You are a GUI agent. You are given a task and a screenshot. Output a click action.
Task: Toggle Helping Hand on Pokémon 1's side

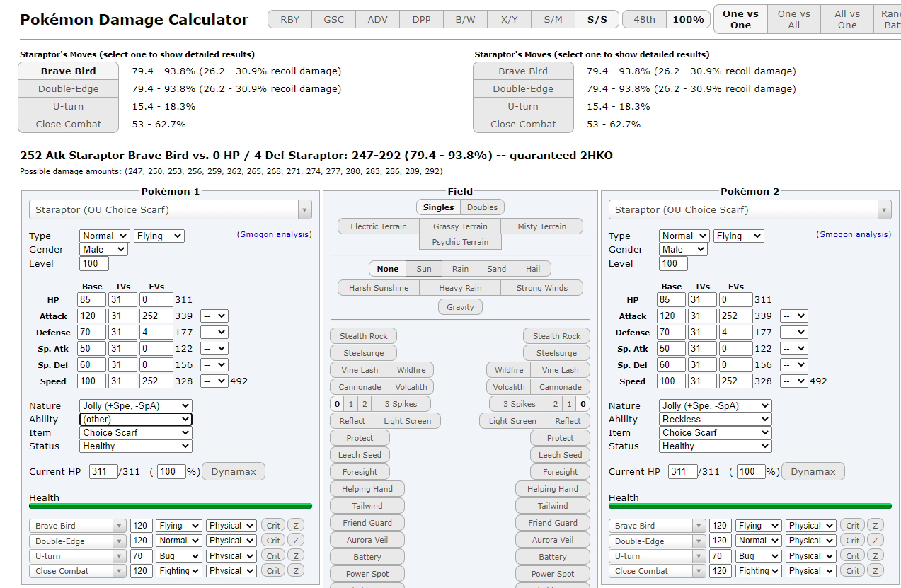coord(367,489)
